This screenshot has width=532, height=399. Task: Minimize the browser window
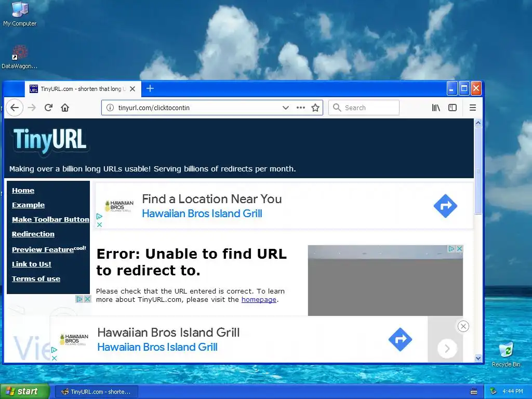[452, 88]
